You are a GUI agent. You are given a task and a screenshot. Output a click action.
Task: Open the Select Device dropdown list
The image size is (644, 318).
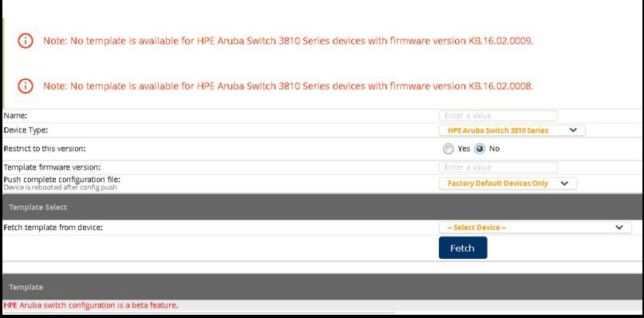[535, 228]
